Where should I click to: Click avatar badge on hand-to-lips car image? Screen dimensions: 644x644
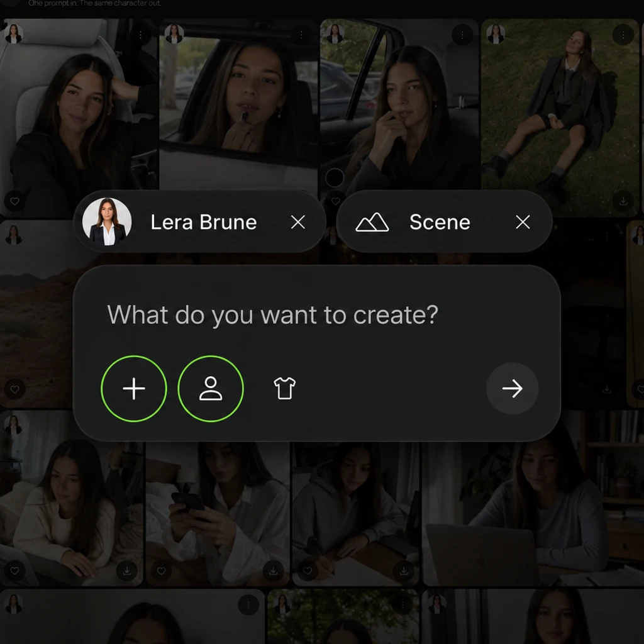tap(335, 34)
